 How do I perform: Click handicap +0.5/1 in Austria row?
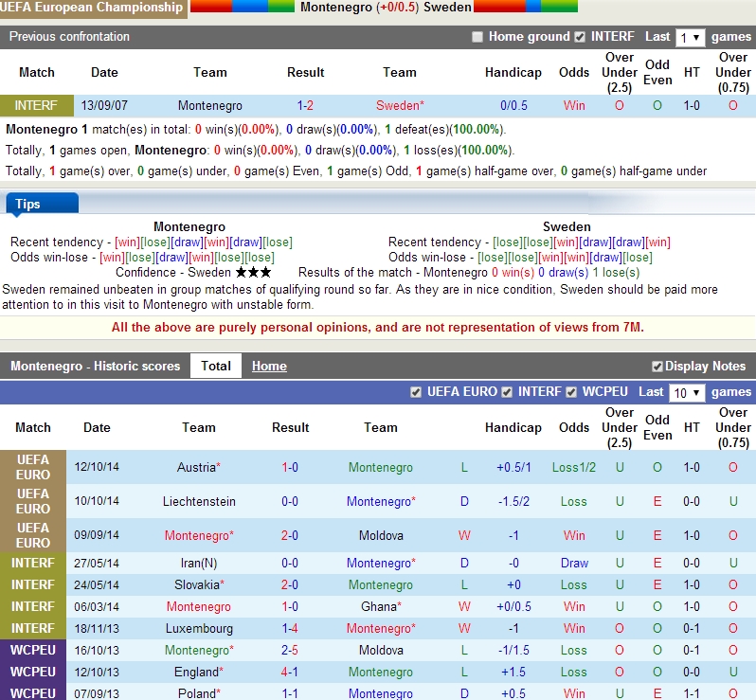pyautogui.click(x=513, y=467)
